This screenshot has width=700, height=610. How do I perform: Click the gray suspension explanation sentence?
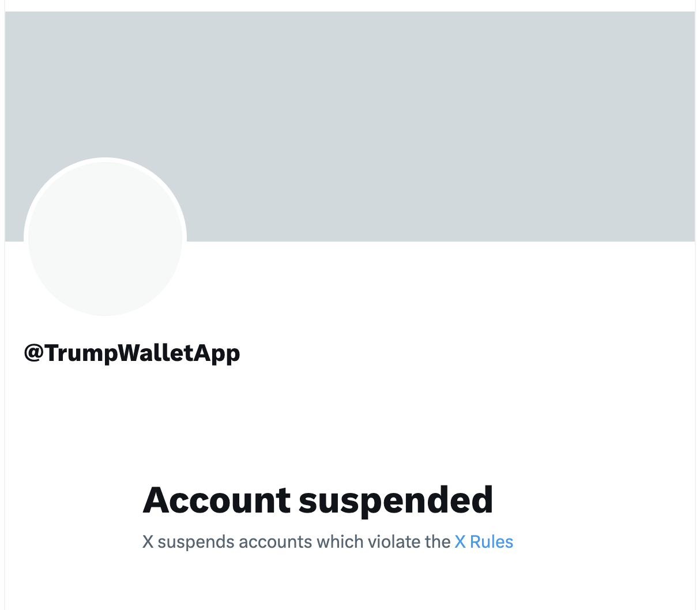click(x=296, y=542)
